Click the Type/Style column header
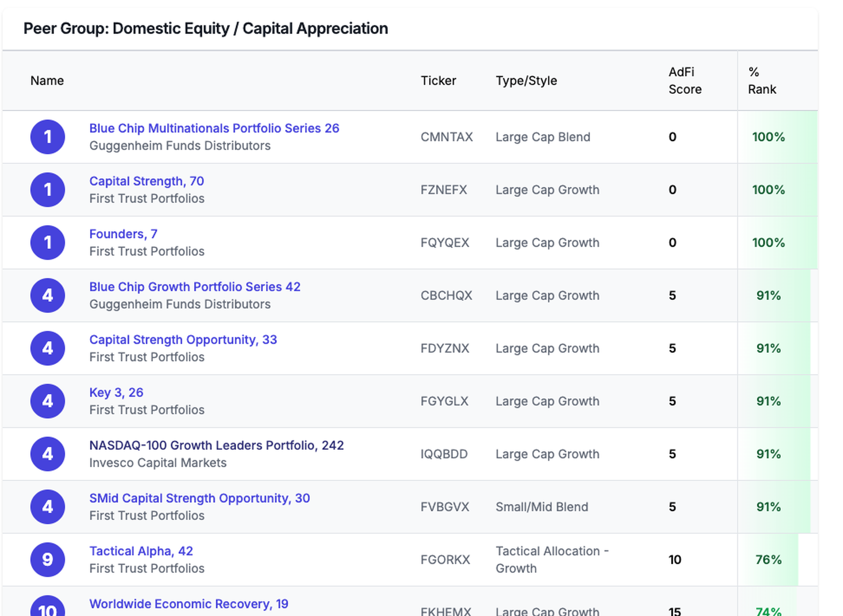 [526, 81]
